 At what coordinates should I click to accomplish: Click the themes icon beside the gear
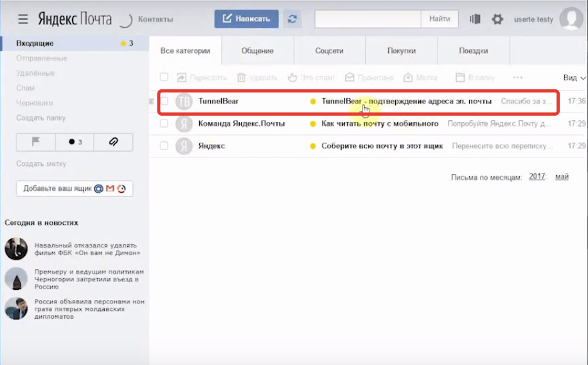[x=476, y=19]
